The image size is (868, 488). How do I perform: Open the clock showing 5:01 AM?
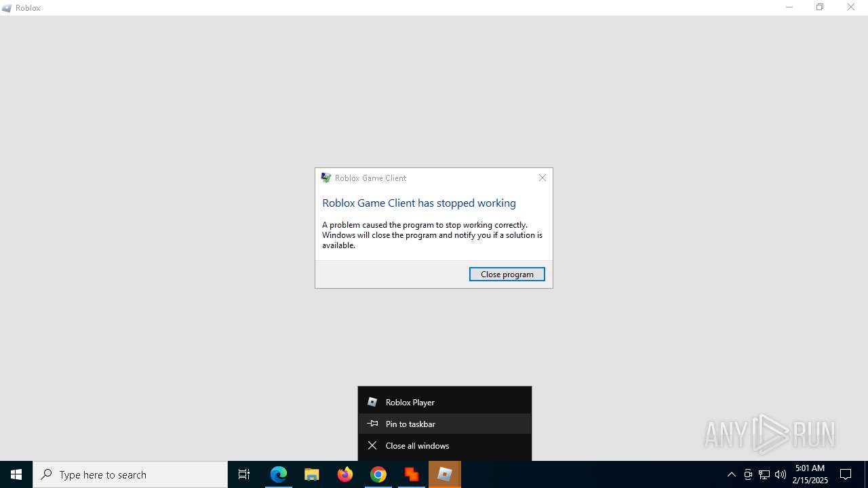[810, 474]
